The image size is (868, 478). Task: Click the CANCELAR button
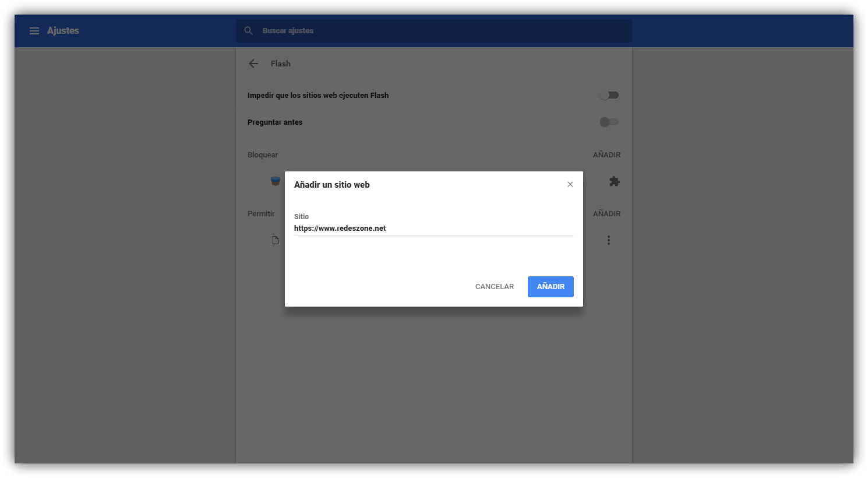pos(495,287)
